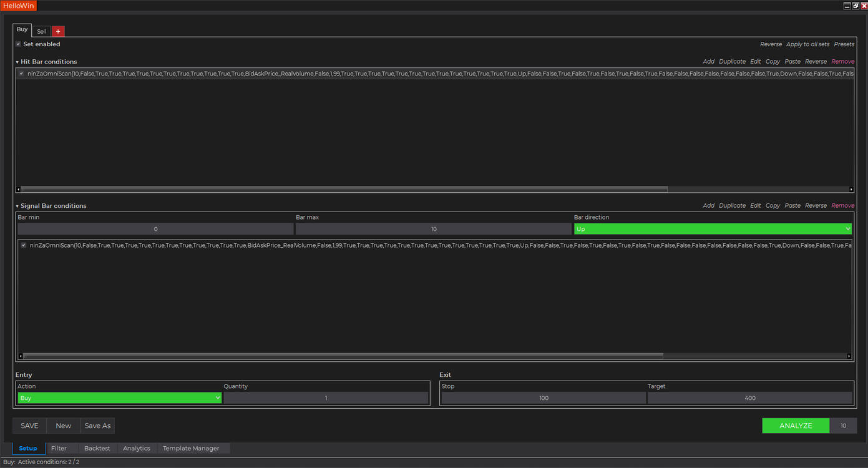This screenshot has height=468, width=868.
Task: Click left arrow of Hit Bar scrollbar
Action: 18,189
